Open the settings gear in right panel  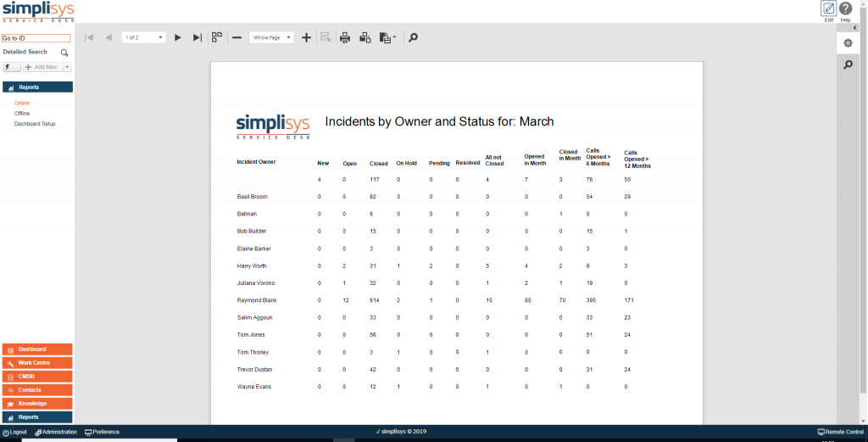tap(848, 43)
